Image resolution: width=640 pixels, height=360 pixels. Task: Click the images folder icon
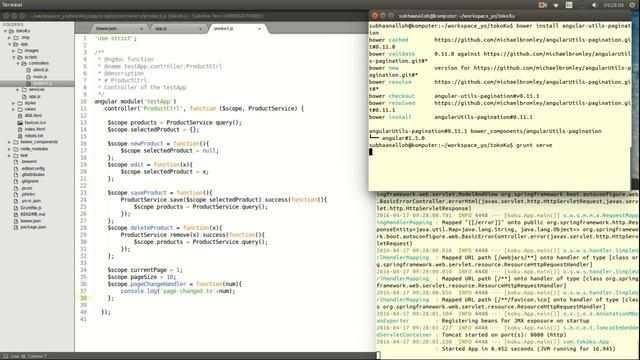coord(20,51)
